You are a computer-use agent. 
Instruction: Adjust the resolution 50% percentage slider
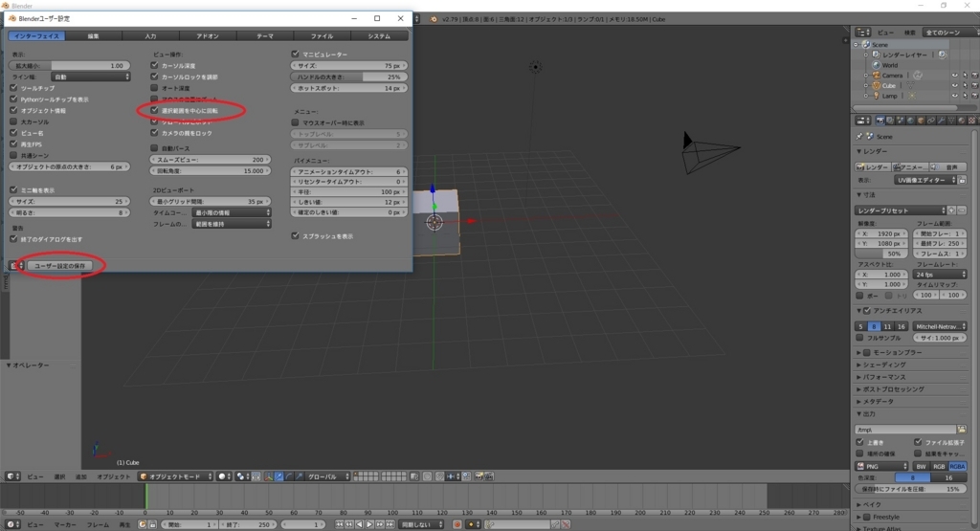[881, 254]
